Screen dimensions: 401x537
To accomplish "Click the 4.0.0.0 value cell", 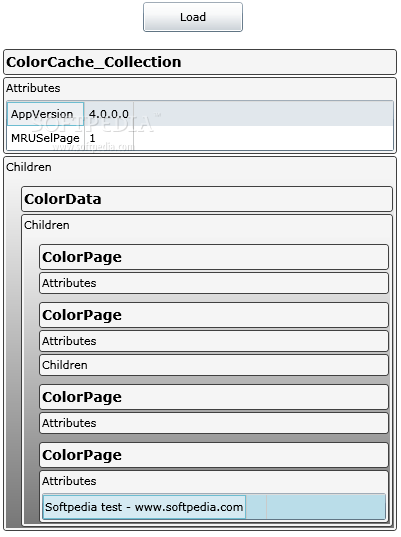I will [109, 114].
